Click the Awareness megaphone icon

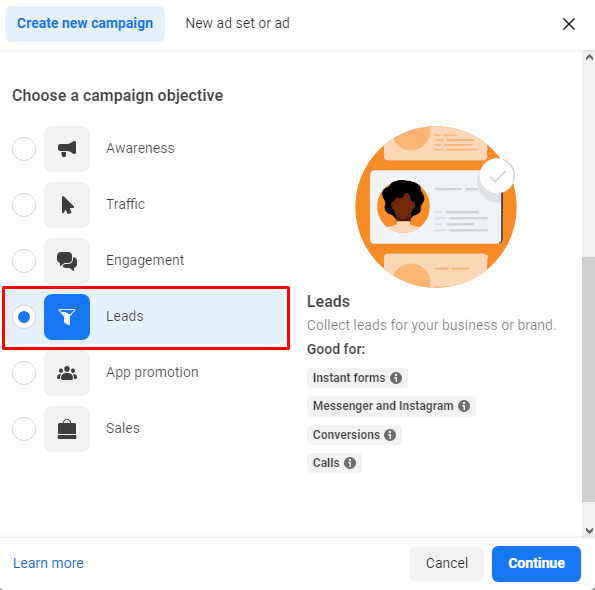click(67, 149)
